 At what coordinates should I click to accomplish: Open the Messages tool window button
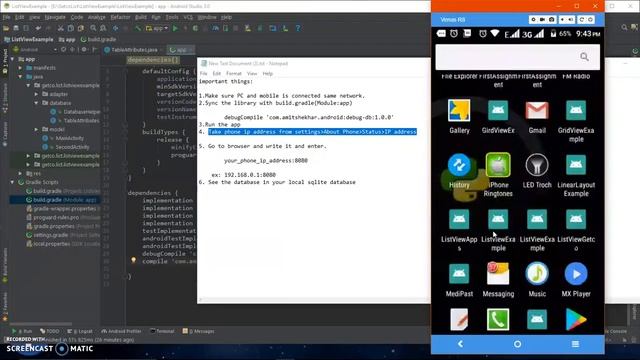[x=198, y=331]
